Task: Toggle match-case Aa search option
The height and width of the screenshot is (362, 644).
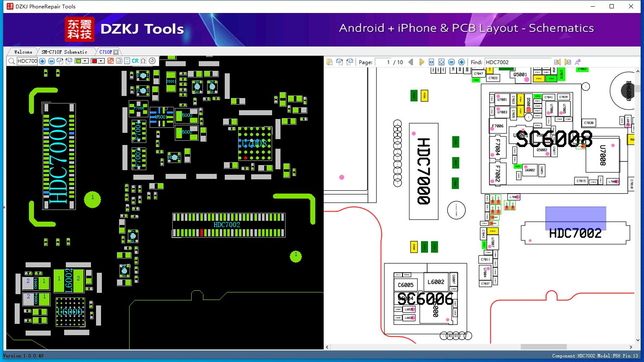Action: click(578, 62)
